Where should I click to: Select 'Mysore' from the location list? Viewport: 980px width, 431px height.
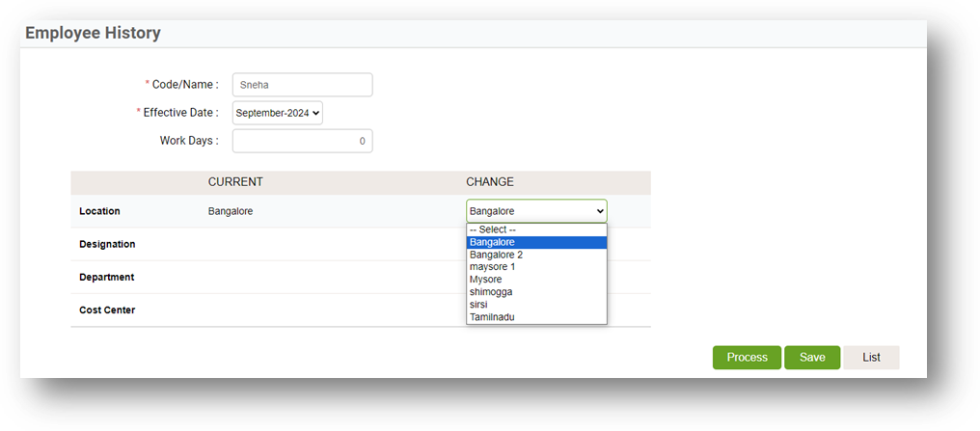coord(536,280)
